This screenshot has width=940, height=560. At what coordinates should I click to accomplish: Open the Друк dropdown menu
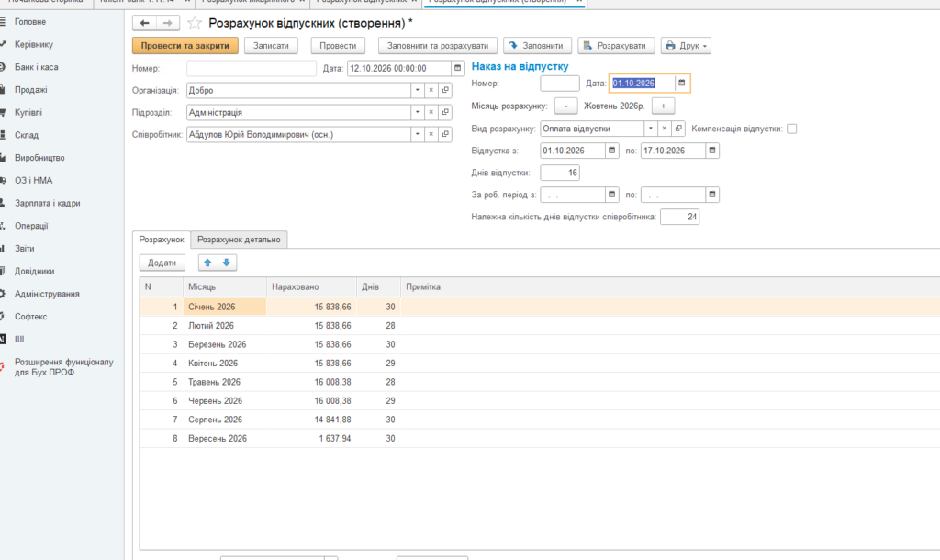(x=686, y=46)
